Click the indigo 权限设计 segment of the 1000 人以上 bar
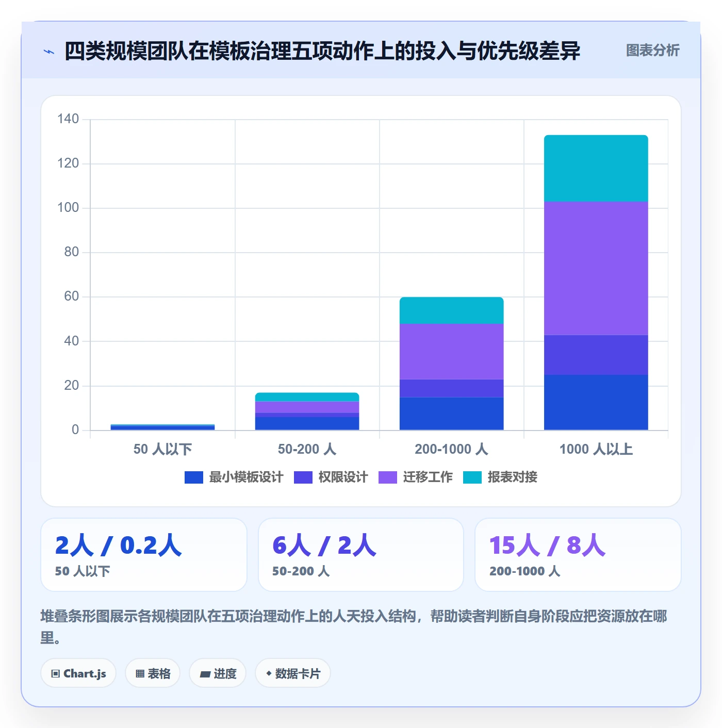The image size is (722, 728). point(596,355)
